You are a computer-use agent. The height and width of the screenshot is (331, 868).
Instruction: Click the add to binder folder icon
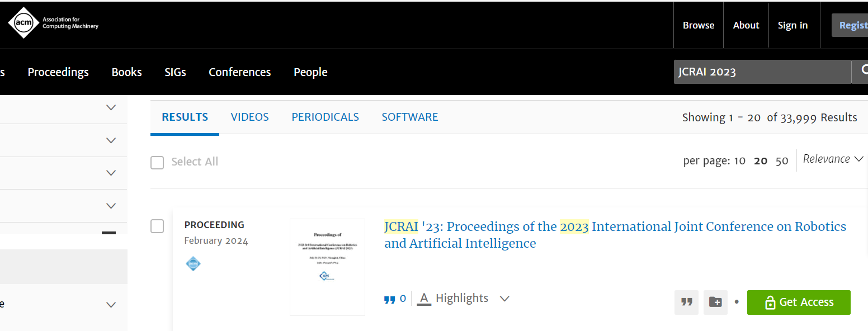click(715, 302)
